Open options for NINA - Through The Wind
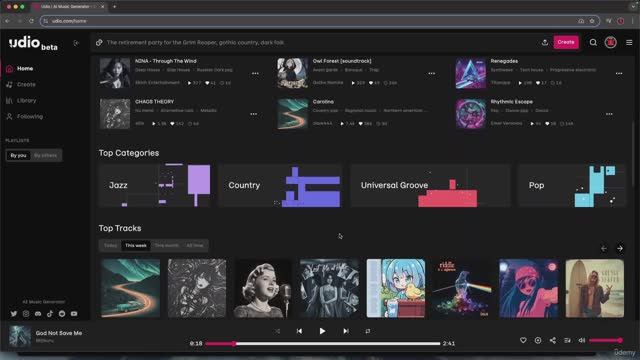The image size is (640, 360). tap(255, 73)
